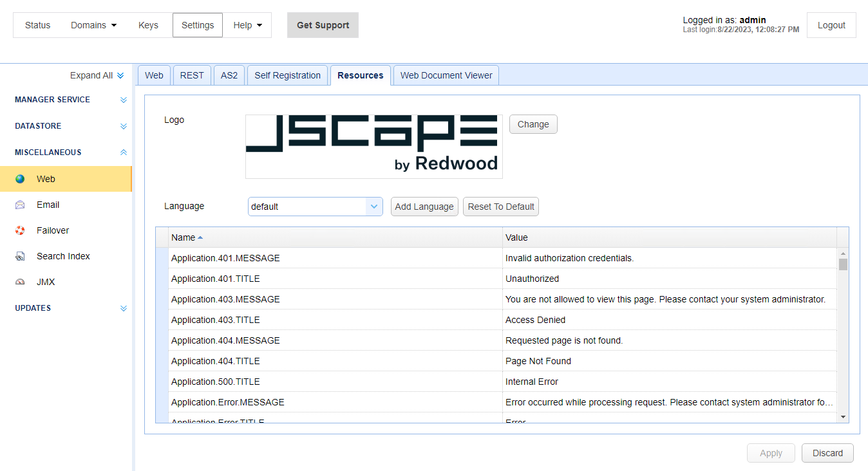Click the Add Language button
868x471 pixels.
[x=424, y=207]
